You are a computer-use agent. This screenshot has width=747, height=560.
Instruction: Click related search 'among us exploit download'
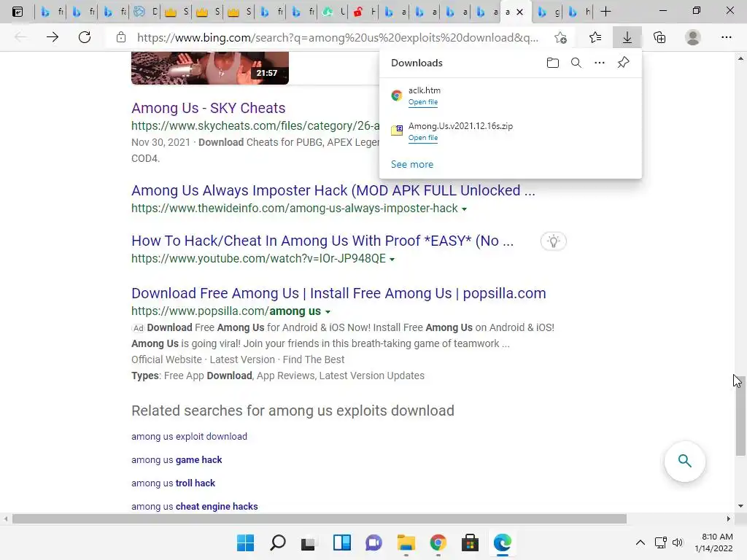pos(189,437)
